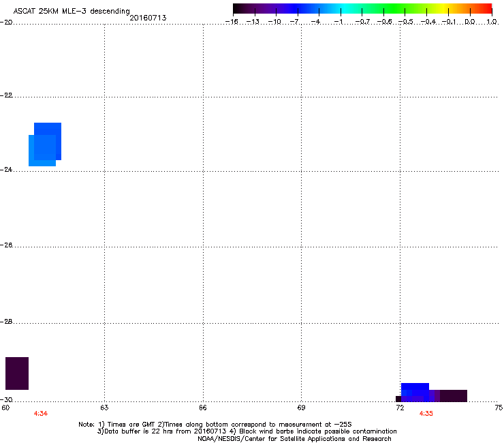The width and height of the screenshot is (504, 443).
Task: Click the title 'ASCAT 25KM MLE-3 descending'
Action: tap(72, 12)
